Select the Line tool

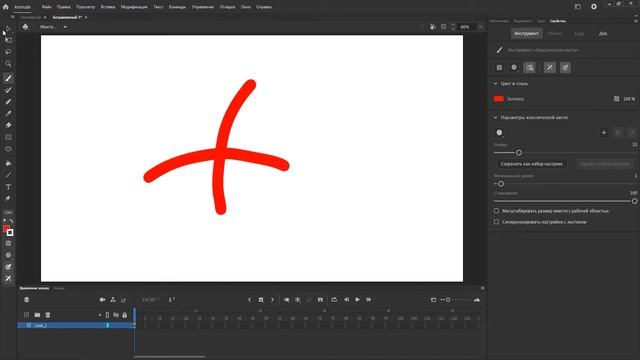pyautogui.click(x=8, y=175)
